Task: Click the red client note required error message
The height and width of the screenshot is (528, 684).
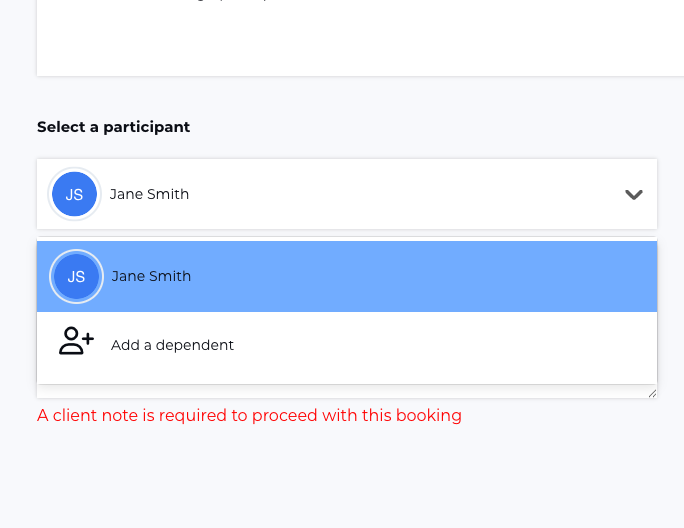Action: 249,416
